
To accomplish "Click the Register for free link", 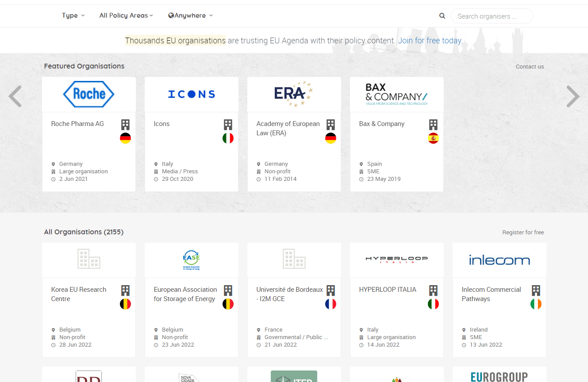I will coord(523,233).
